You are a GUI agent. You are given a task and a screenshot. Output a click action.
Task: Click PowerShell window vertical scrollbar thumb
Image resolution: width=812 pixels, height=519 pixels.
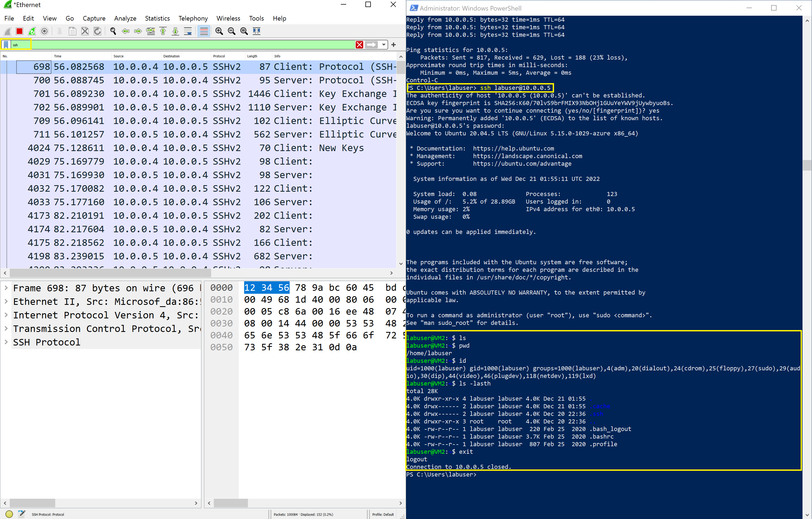(x=807, y=165)
